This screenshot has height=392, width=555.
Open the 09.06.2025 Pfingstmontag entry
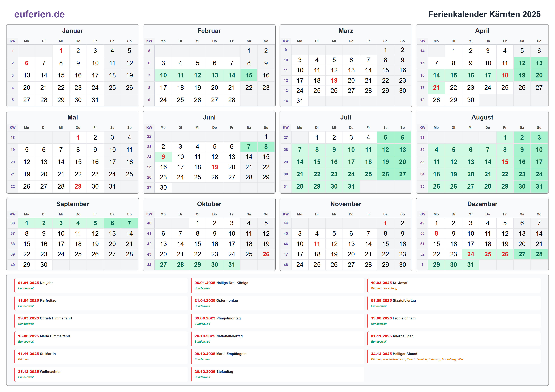pos(277,321)
